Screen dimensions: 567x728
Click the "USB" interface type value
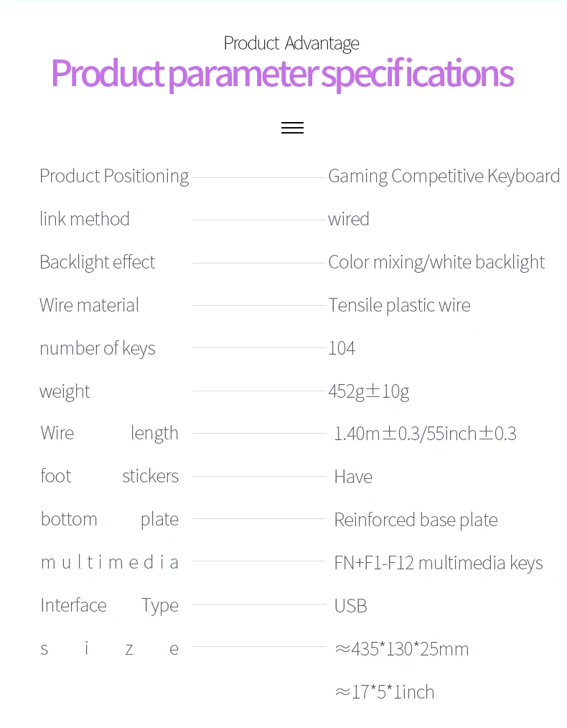(350, 606)
